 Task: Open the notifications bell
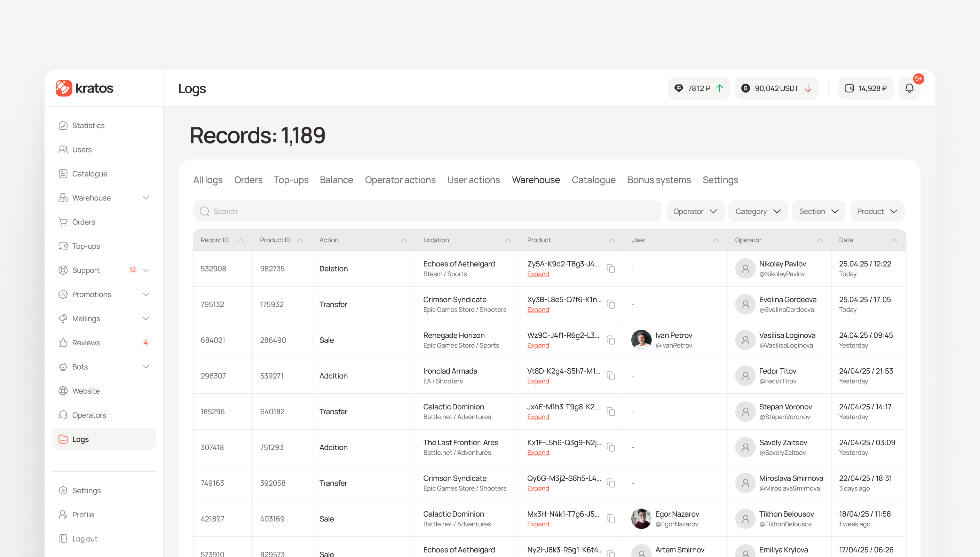click(x=909, y=88)
